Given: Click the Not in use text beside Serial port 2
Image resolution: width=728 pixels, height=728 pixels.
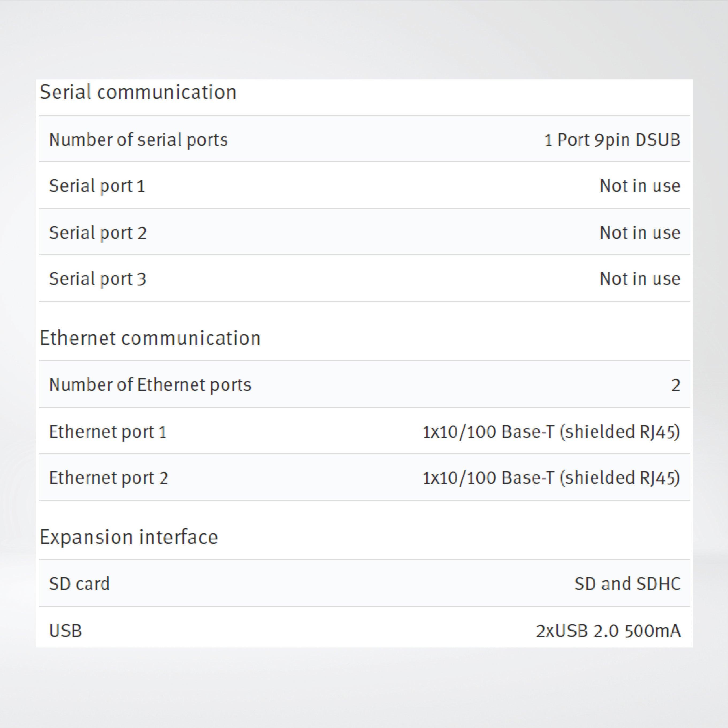Looking at the screenshot, I should pyautogui.click(x=641, y=232).
